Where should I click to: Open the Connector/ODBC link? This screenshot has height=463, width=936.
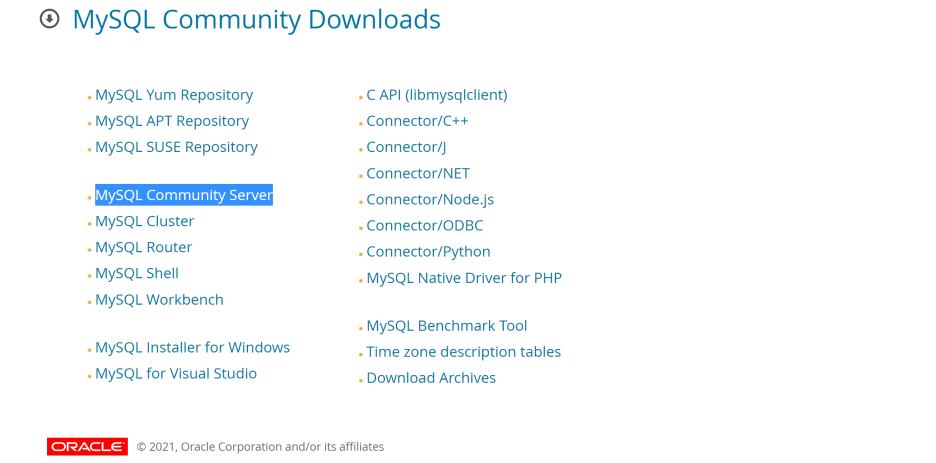(425, 226)
